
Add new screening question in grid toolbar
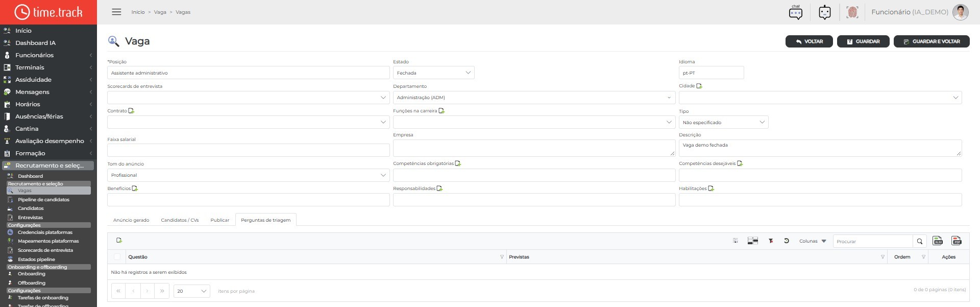(x=119, y=240)
